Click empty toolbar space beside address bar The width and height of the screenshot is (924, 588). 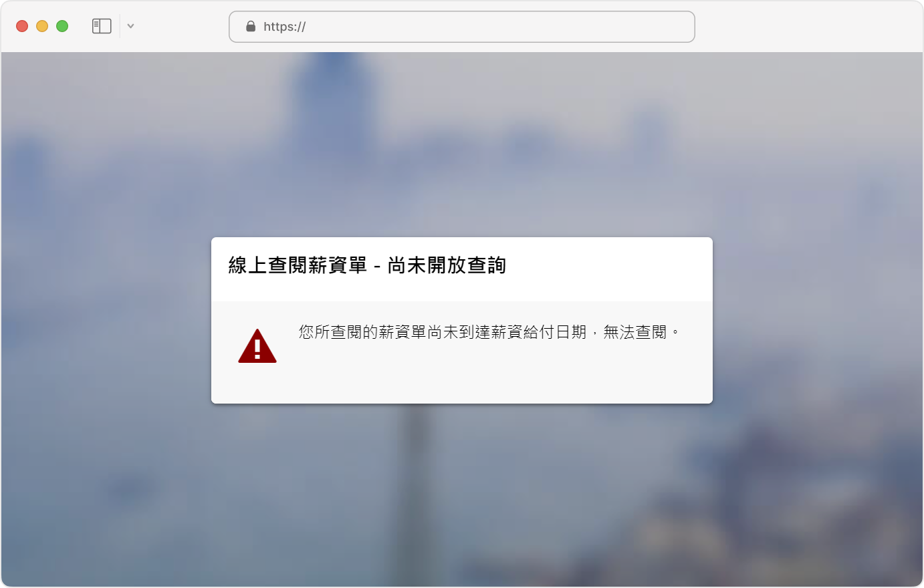click(x=802, y=27)
